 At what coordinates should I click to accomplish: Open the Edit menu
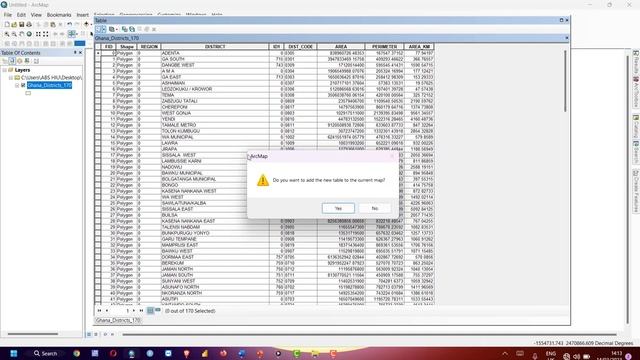(21, 15)
